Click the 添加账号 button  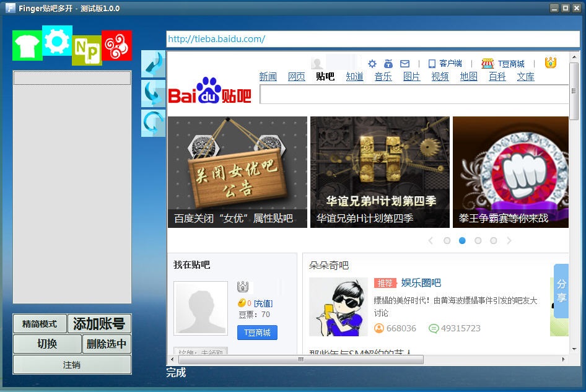[99, 324]
